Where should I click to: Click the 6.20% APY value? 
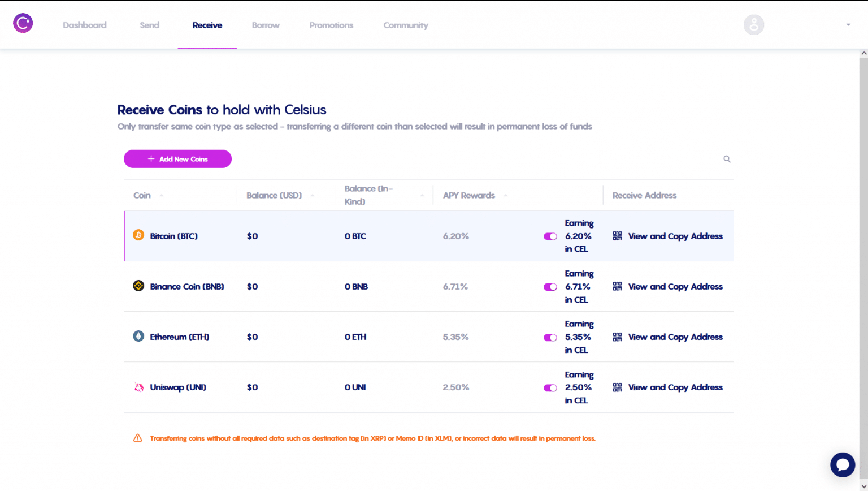456,236
